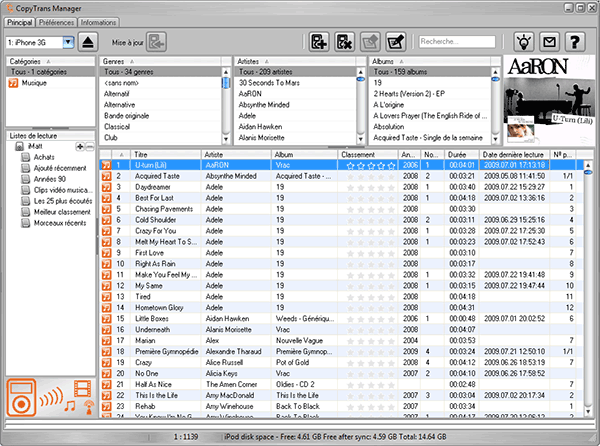Image resolution: width=600 pixels, height=446 pixels.
Task: Switch to the Informations tab
Action: [98, 23]
